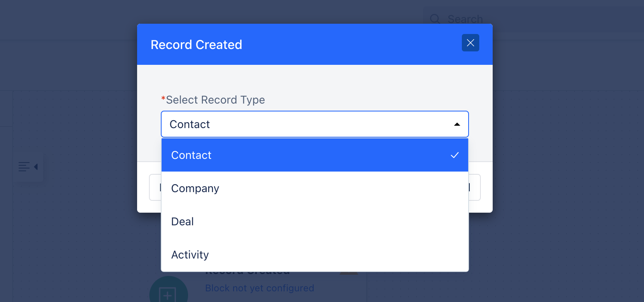Click the partially hidden right footer button

(x=475, y=187)
